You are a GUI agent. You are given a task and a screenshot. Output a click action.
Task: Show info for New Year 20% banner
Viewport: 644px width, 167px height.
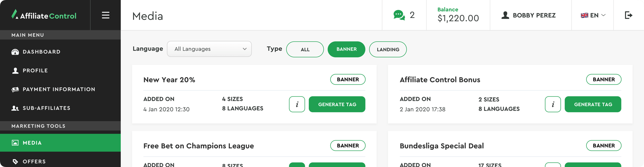[x=297, y=104]
